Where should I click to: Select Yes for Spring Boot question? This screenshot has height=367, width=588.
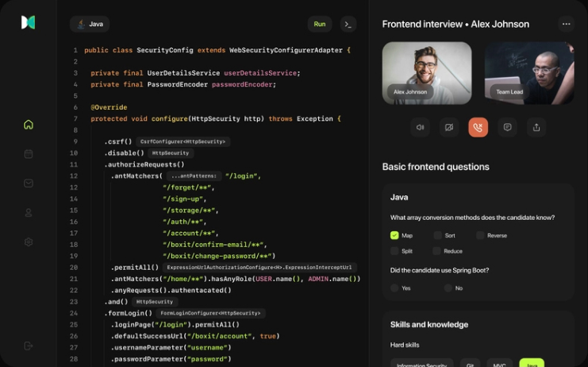click(x=394, y=288)
